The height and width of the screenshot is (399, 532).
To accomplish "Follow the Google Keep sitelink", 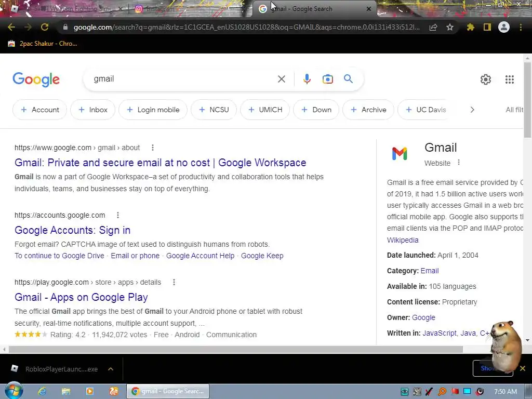I will click(262, 256).
